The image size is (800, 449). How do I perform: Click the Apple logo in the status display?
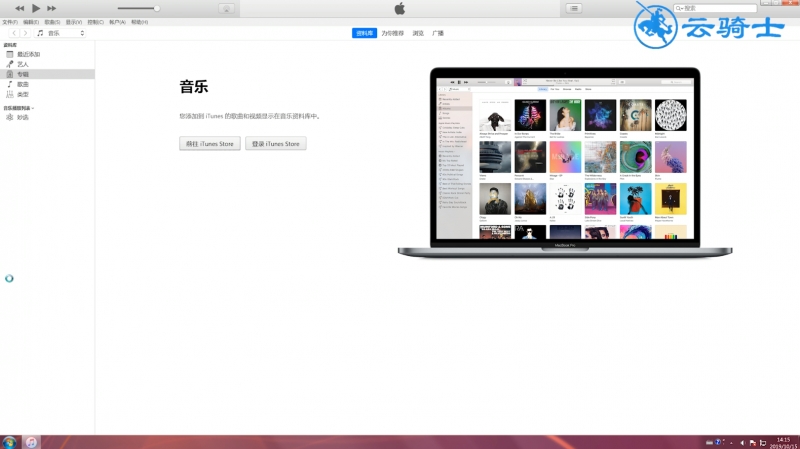click(399, 8)
